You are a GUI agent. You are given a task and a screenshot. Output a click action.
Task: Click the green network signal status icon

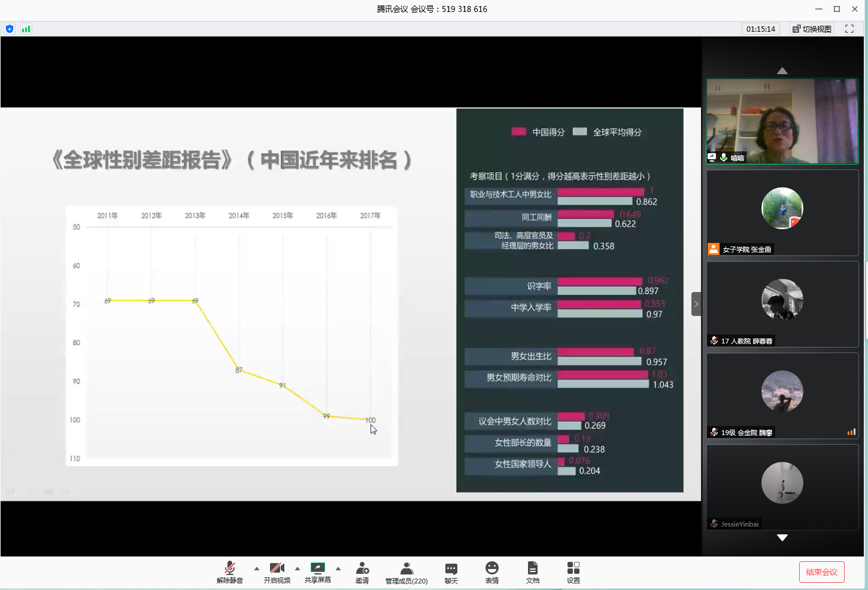pos(26,29)
